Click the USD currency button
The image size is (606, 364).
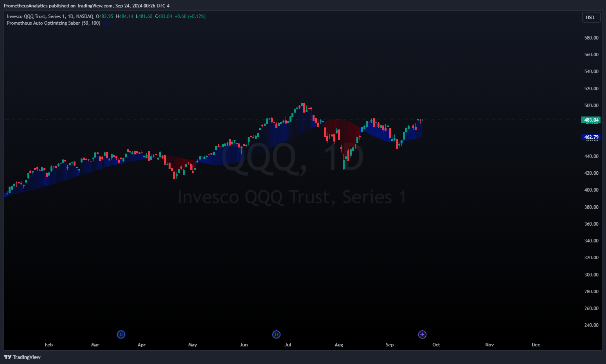point(591,17)
